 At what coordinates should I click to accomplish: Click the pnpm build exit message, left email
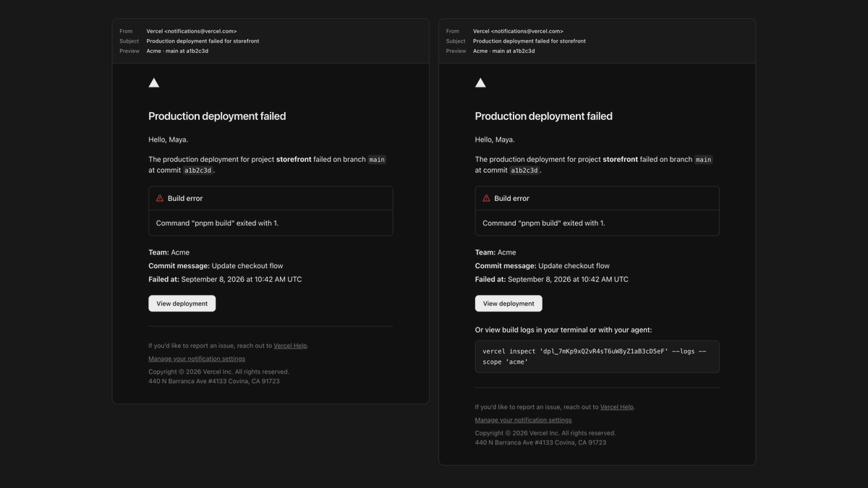click(217, 223)
